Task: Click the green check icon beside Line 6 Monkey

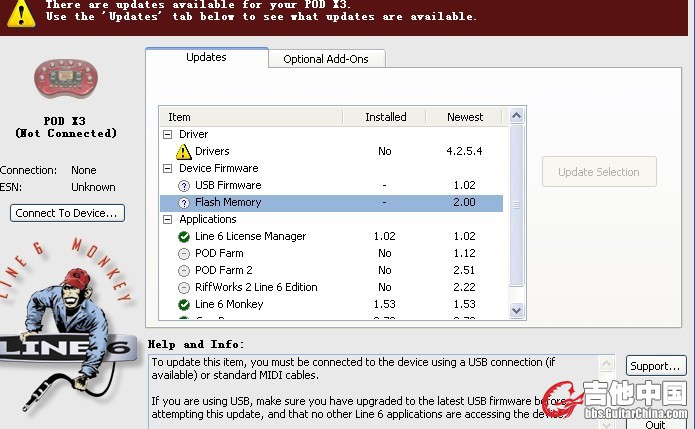Action: (x=184, y=305)
